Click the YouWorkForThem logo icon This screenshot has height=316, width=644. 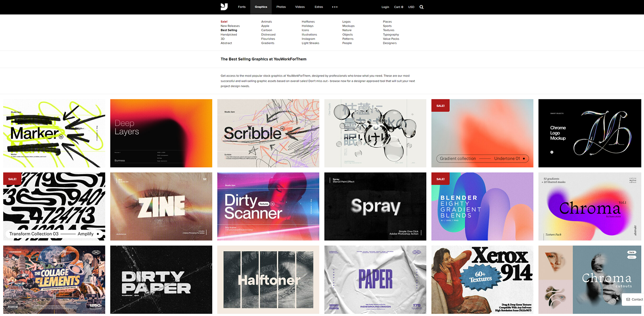coord(224,7)
